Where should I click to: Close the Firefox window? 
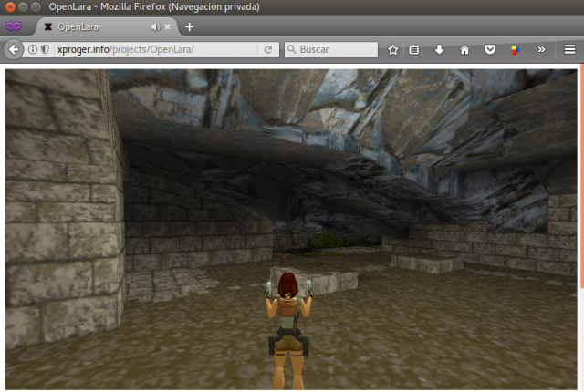pos(10,6)
